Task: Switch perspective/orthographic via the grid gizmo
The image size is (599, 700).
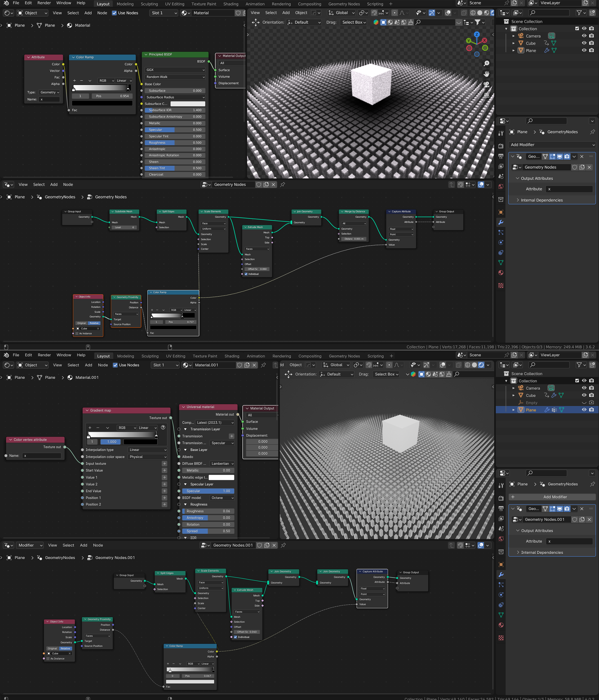Action: click(x=486, y=95)
